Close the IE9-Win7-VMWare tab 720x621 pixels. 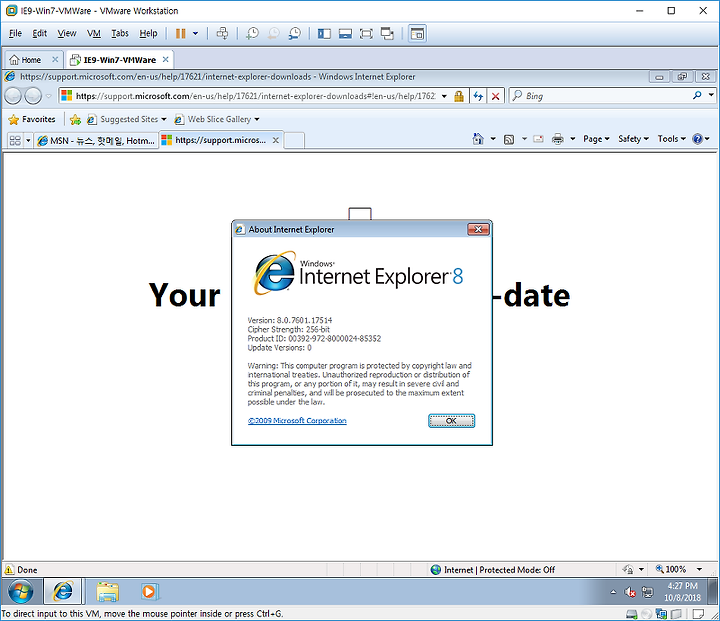pos(166,60)
